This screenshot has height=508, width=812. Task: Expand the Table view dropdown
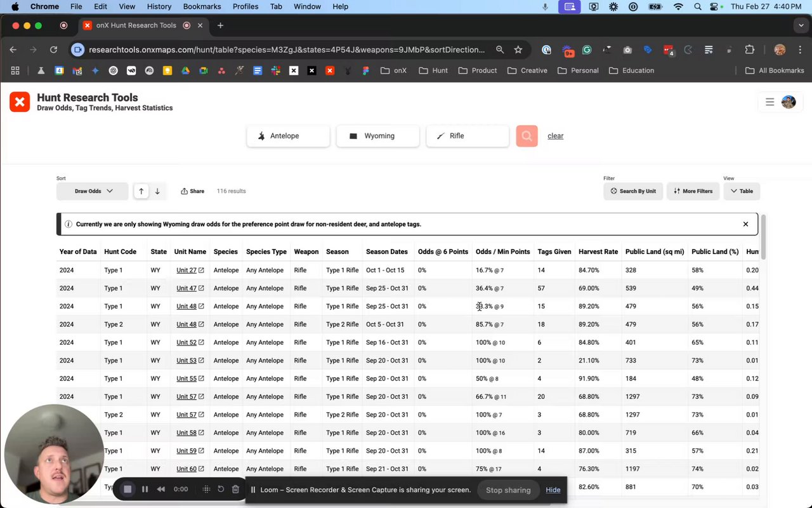click(x=742, y=191)
